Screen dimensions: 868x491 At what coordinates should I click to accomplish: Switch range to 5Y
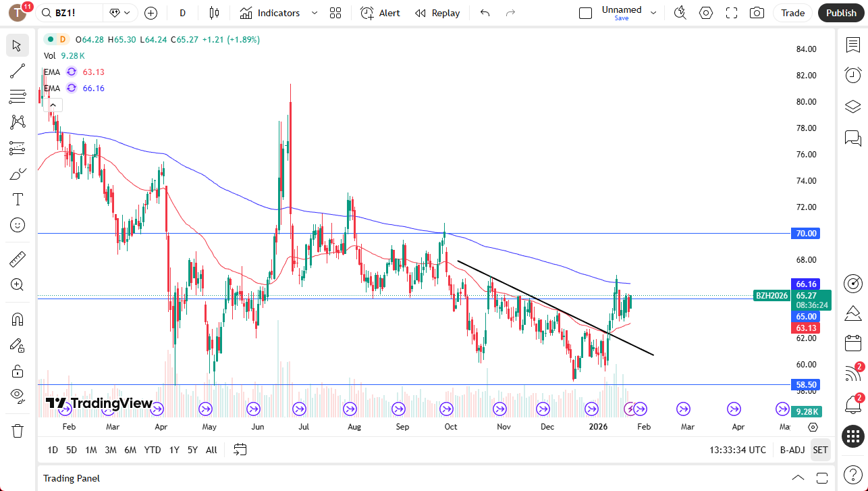(192, 450)
